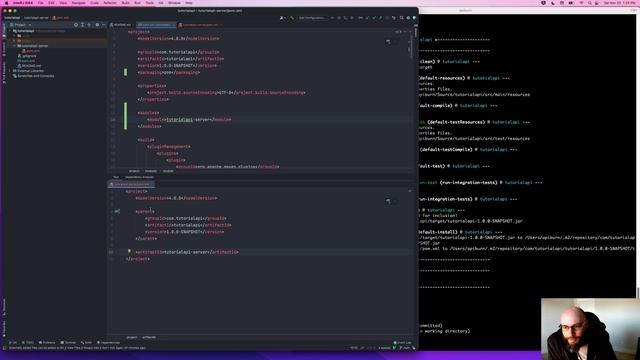Viewport: 640px width, 360px height.
Task: Click the Debug icon in the toolbar
Action: (x=339, y=18)
